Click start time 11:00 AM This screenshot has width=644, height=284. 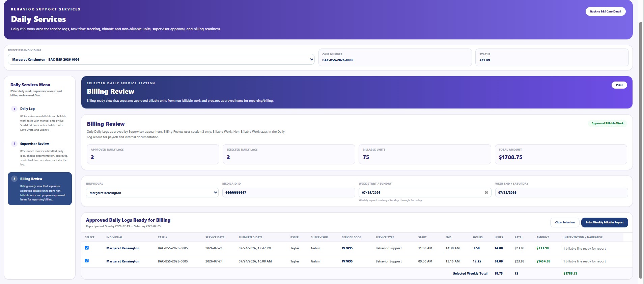click(425, 248)
